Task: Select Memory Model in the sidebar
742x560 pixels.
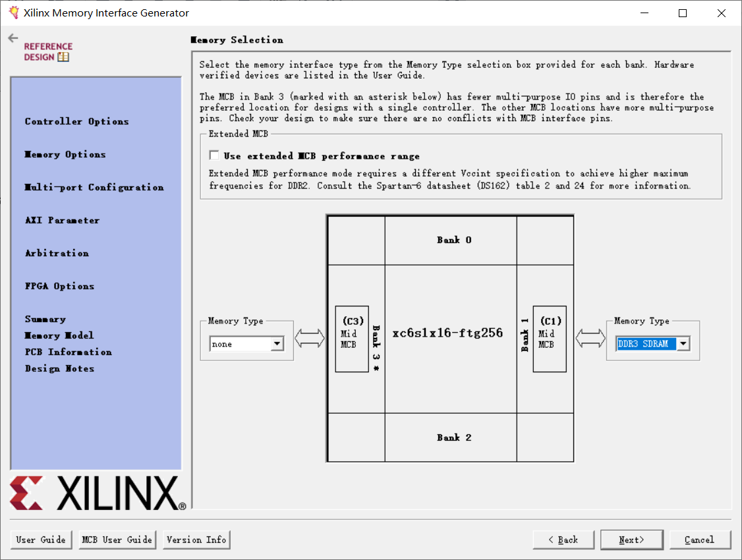Action: (x=59, y=336)
